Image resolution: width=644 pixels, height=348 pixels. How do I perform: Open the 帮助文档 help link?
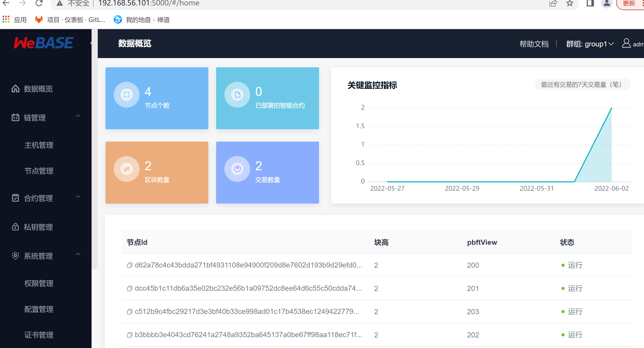(534, 44)
